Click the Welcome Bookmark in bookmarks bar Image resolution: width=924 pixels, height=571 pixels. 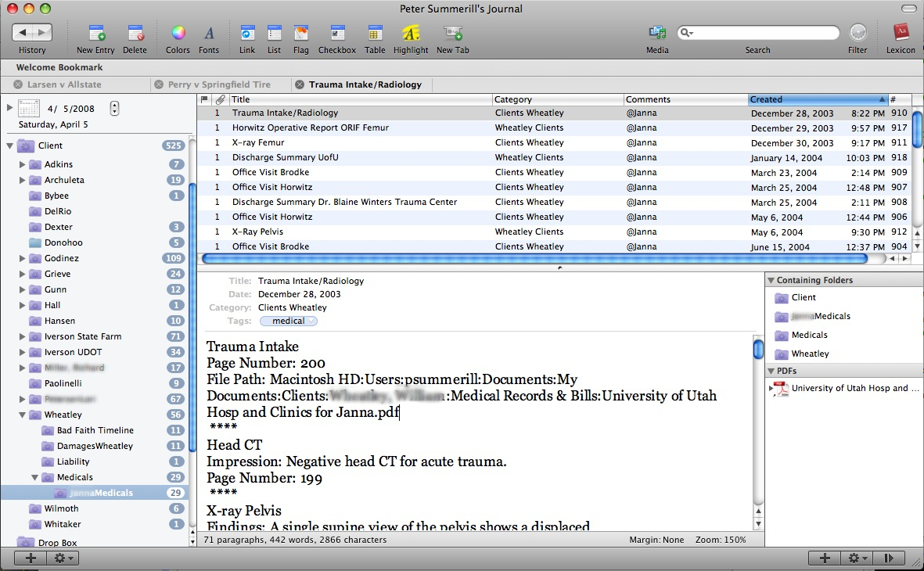(59, 67)
